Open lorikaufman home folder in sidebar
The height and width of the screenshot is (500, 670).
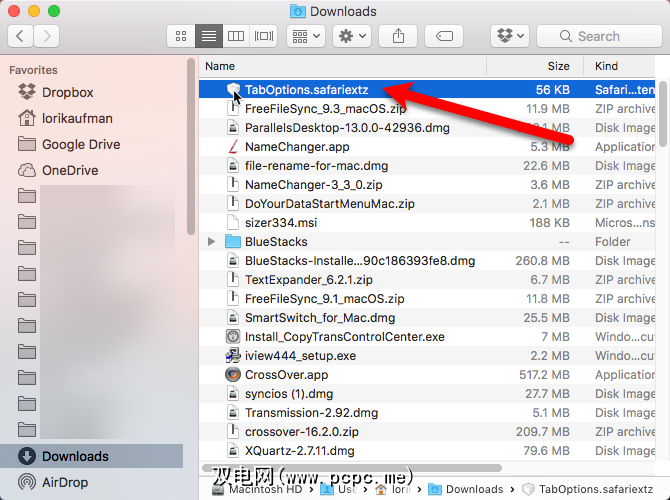coord(77,118)
